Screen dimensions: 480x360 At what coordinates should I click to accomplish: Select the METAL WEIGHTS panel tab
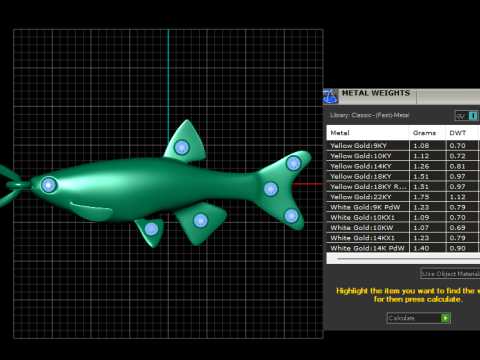coord(376,93)
